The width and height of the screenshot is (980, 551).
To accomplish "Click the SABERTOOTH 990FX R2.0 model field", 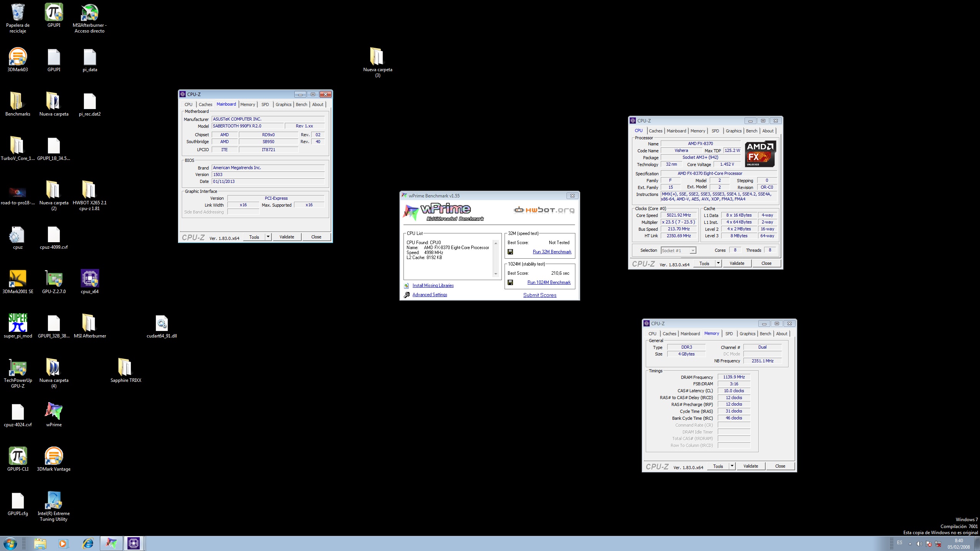I will (x=248, y=126).
